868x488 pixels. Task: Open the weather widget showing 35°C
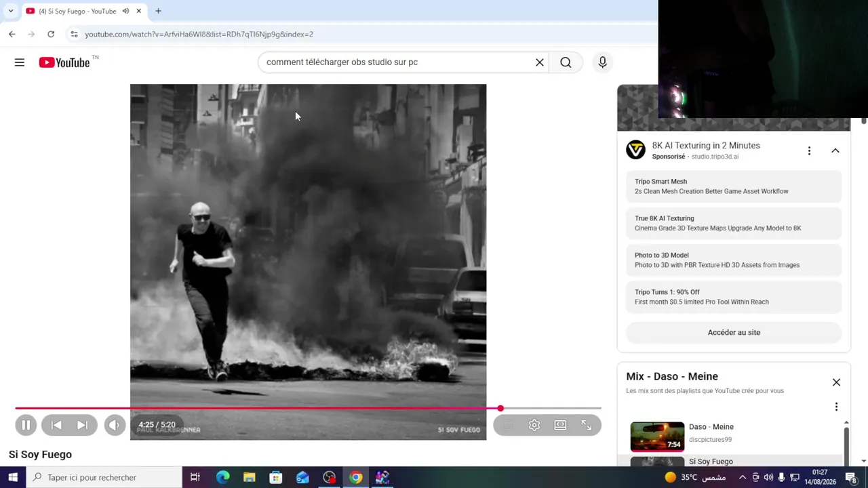click(x=695, y=477)
